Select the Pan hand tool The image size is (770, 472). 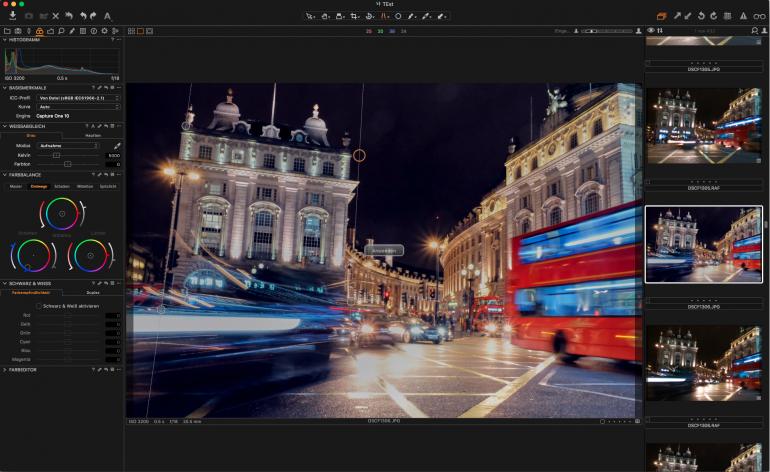coord(325,16)
